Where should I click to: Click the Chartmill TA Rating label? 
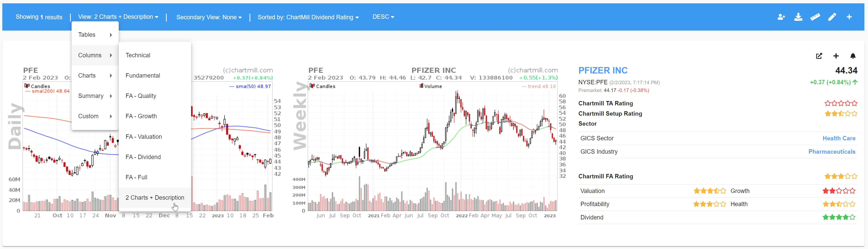coord(606,104)
